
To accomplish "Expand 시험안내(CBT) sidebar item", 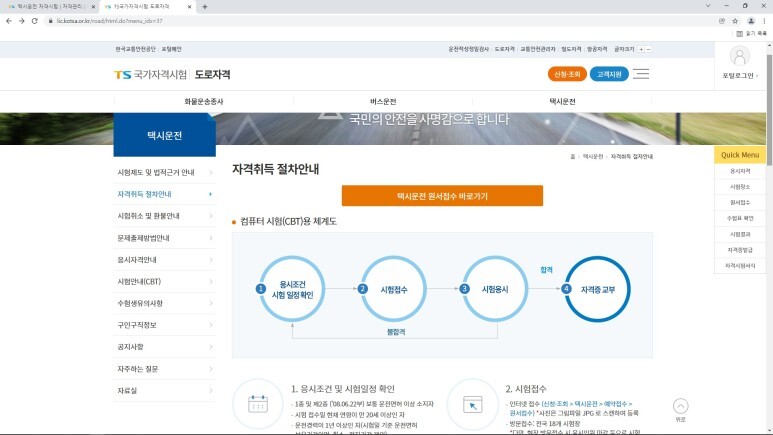I will (165, 282).
